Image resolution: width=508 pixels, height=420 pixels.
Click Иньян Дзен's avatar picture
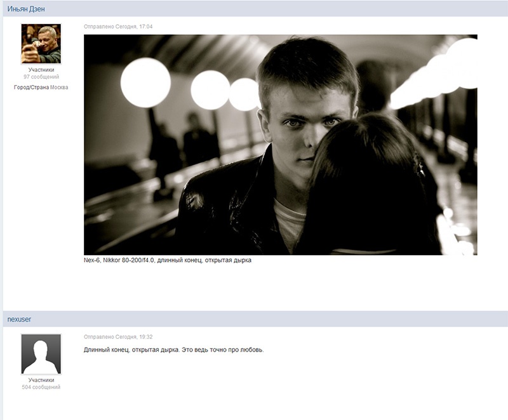[41, 44]
